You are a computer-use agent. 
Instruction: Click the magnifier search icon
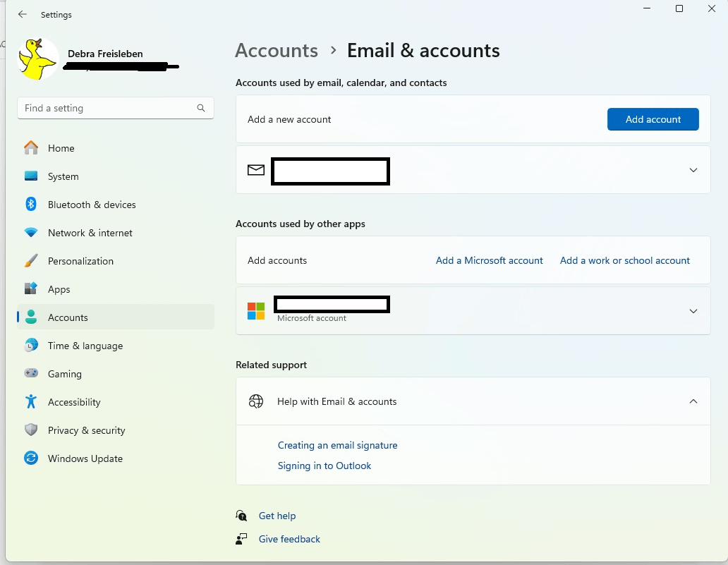click(201, 108)
